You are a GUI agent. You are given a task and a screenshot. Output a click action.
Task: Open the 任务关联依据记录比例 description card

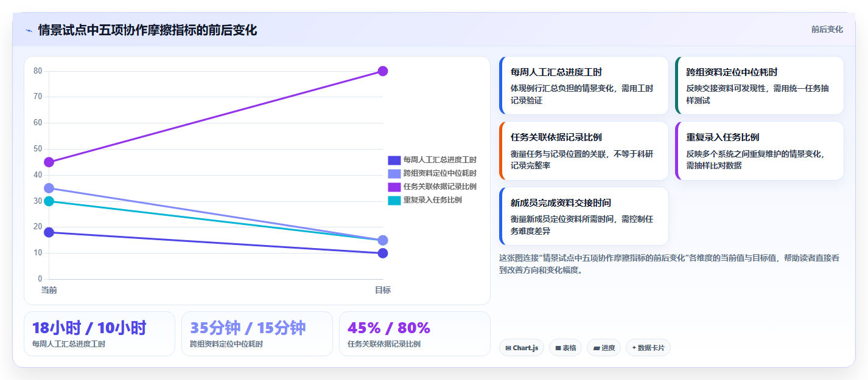(584, 151)
